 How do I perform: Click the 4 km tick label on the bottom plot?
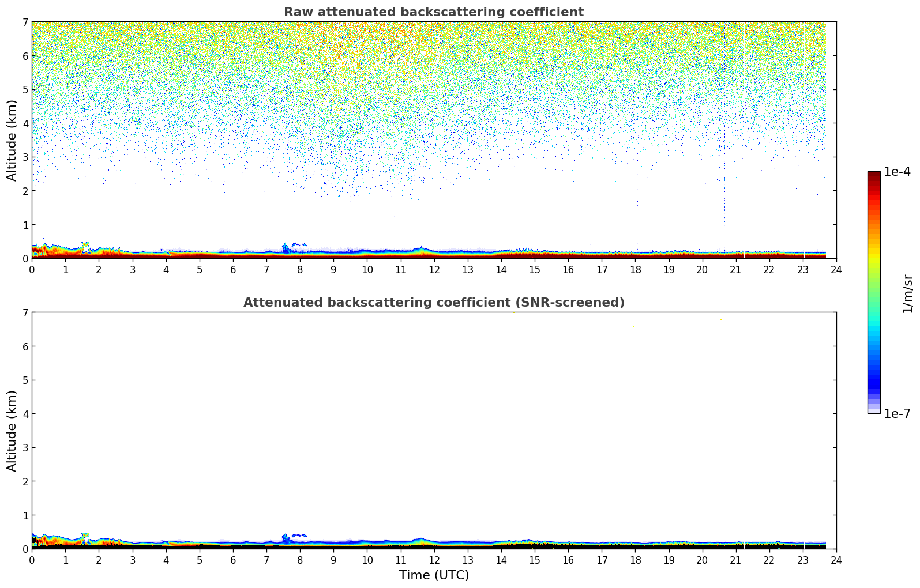point(25,414)
